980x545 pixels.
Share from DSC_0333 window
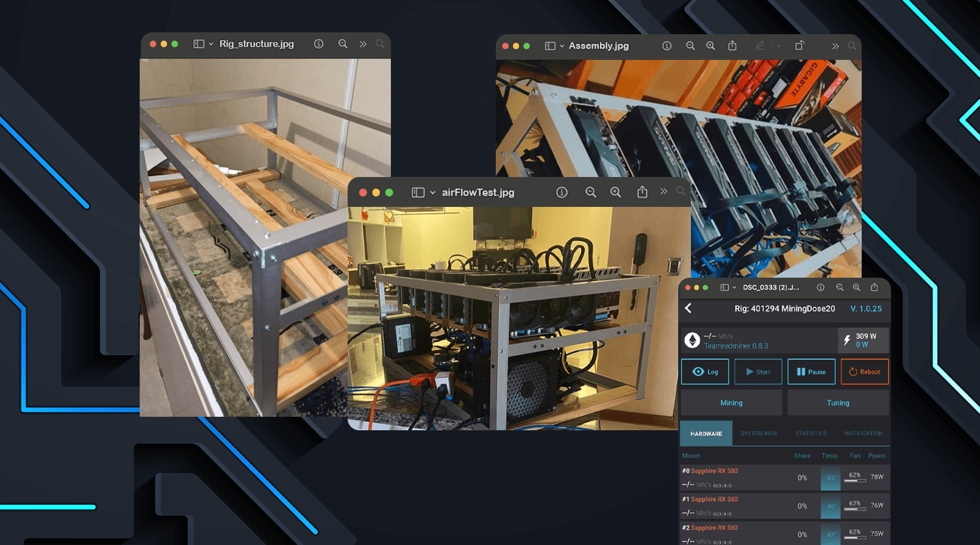point(874,287)
